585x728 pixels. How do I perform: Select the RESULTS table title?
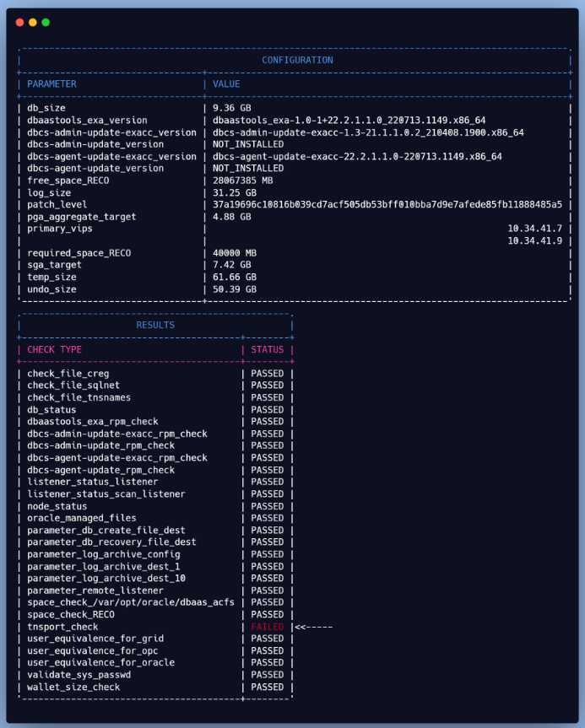point(155,325)
